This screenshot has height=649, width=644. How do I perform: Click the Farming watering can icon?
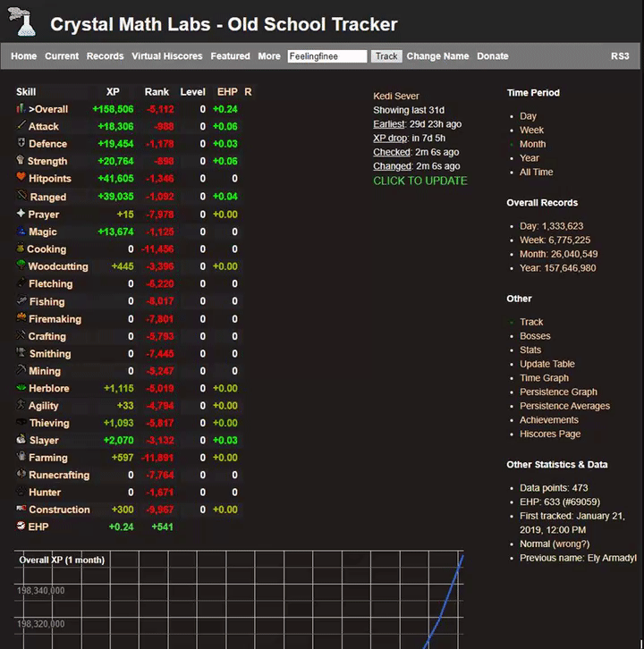tap(21, 457)
